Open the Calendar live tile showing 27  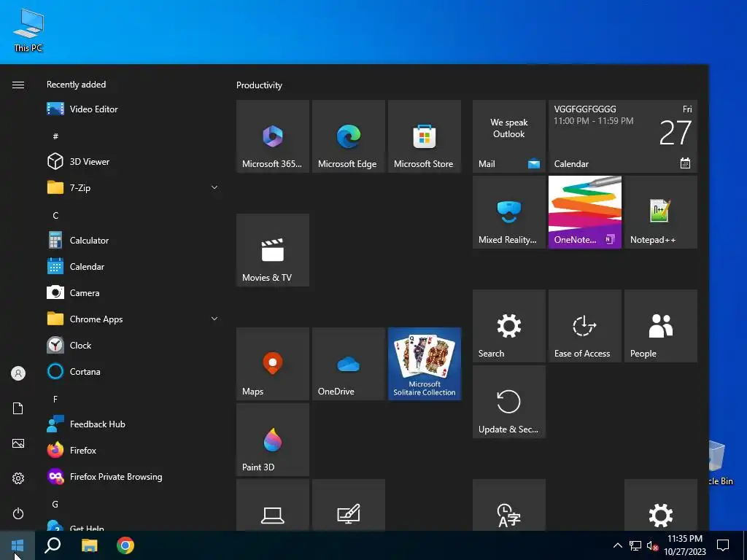[x=623, y=136]
